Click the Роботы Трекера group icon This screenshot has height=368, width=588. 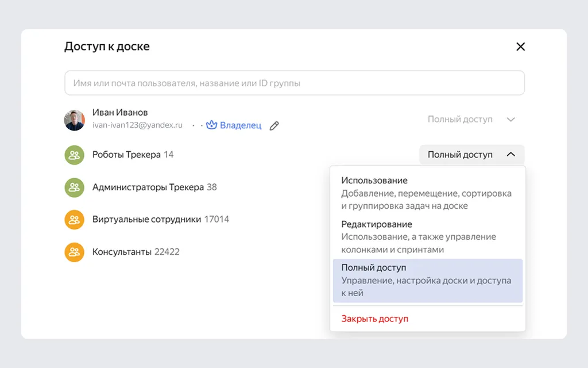[x=74, y=155]
